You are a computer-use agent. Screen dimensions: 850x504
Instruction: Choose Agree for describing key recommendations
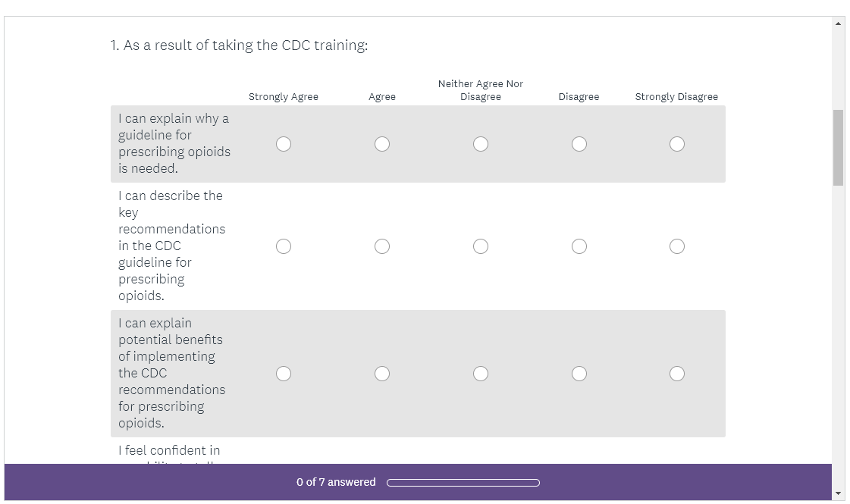click(382, 246)
